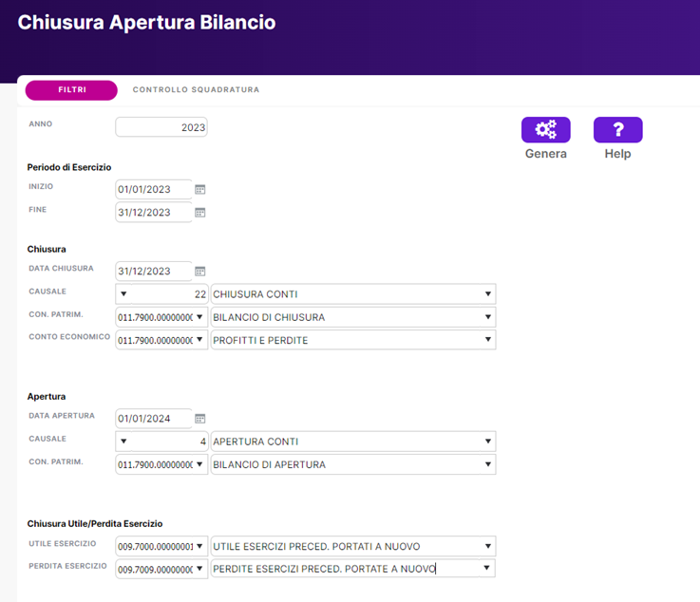Expand the Chiusura Conti description dropdown
700x602 pixels.
click(488, 294)
